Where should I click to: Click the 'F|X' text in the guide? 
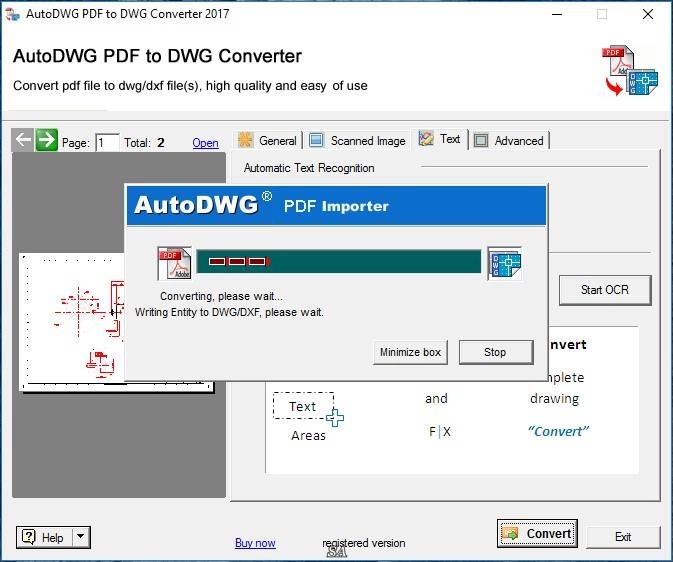tap(440, 431)
